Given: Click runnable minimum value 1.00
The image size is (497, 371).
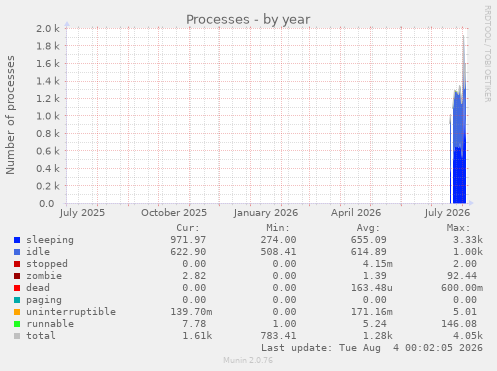Looking at the screenshot, I should [x=284, y=324].
